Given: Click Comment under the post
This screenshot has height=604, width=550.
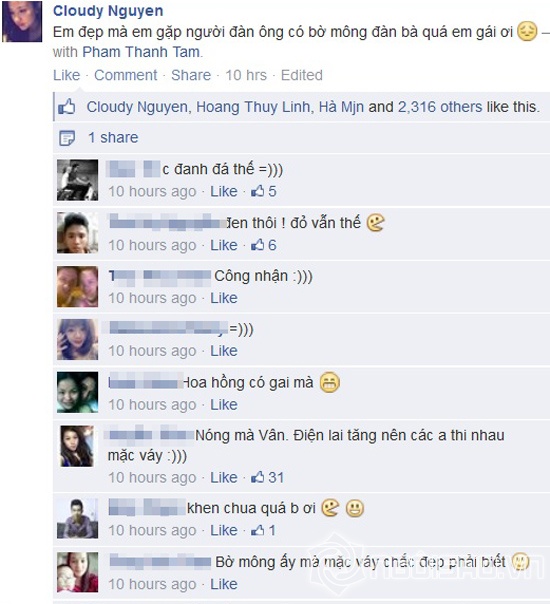Looking at the screenshot, I should [x=126, y=75].
